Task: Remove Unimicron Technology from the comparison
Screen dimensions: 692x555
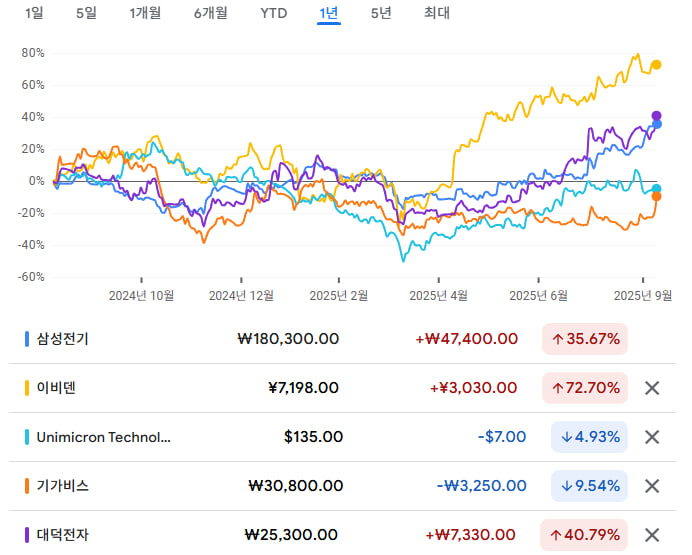Action: [x=651, y=437]
